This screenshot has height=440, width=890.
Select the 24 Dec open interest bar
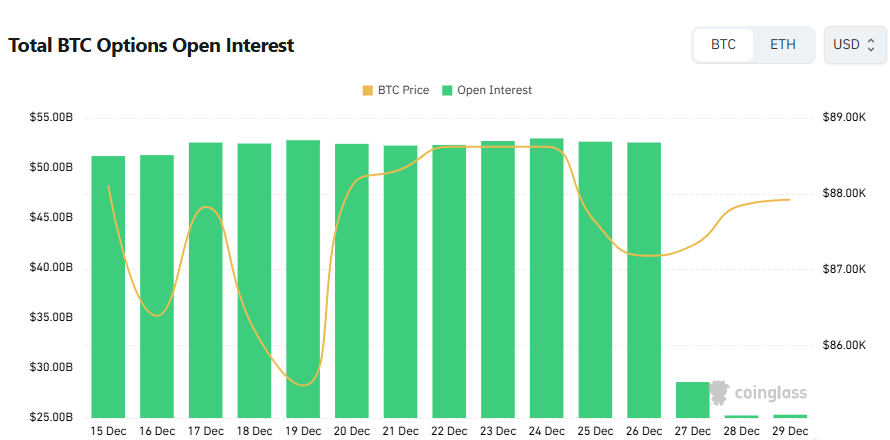(x=547, y=278)
